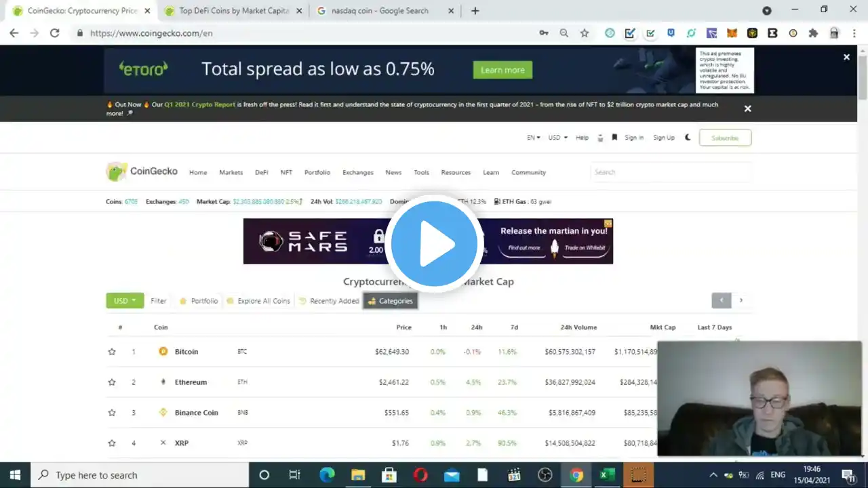Open the Q1 2021 Crypto Report link
This screenshot has height=488, width=868.
tap(200, 105)
